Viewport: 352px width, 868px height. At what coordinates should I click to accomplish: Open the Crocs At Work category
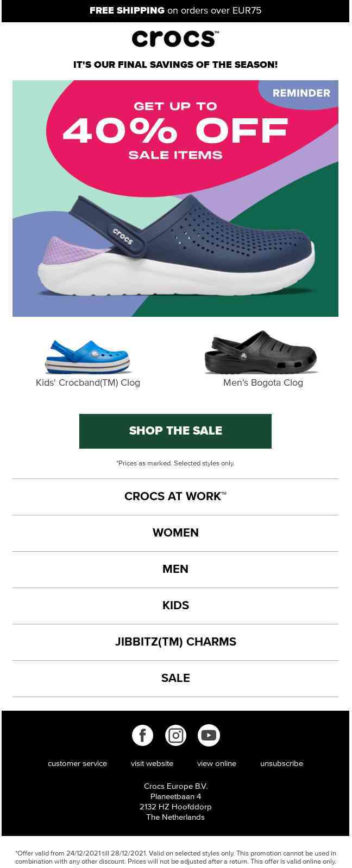[175, 496]
